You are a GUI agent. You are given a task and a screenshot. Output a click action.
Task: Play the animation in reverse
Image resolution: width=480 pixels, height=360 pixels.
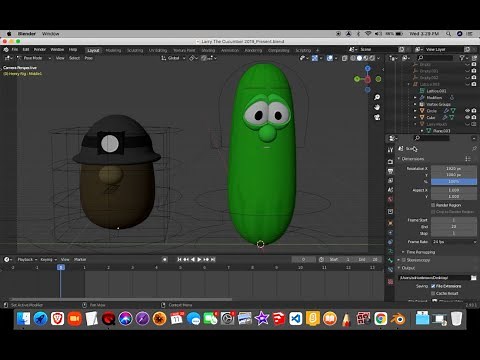tap(193, 259)
